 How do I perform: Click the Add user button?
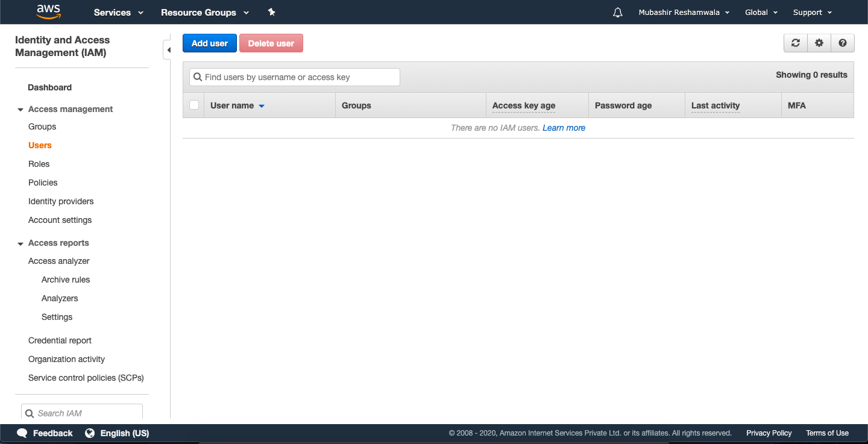pos(210,43)
